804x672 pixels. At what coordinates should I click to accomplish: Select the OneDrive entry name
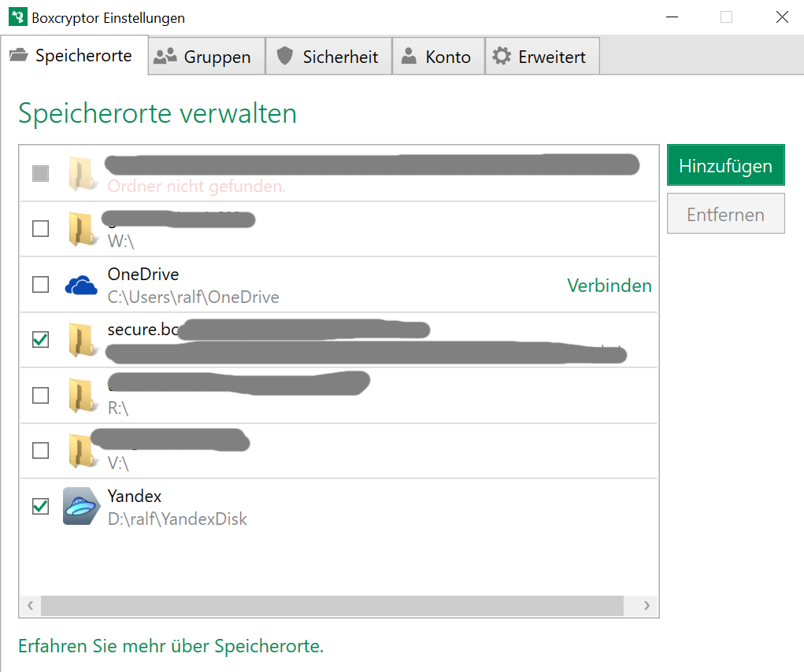coord(143,274)
